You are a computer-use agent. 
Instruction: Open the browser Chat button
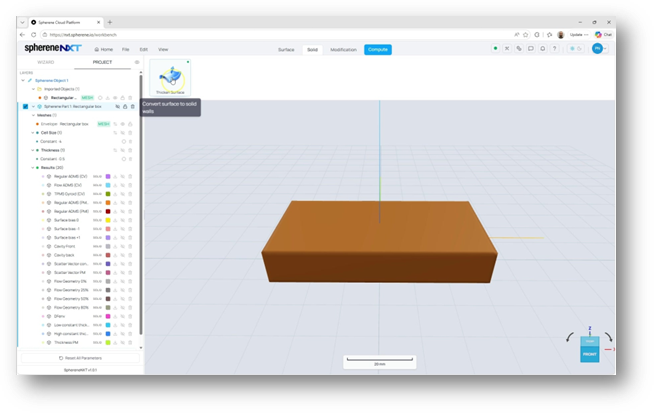[x=604, y=35]
